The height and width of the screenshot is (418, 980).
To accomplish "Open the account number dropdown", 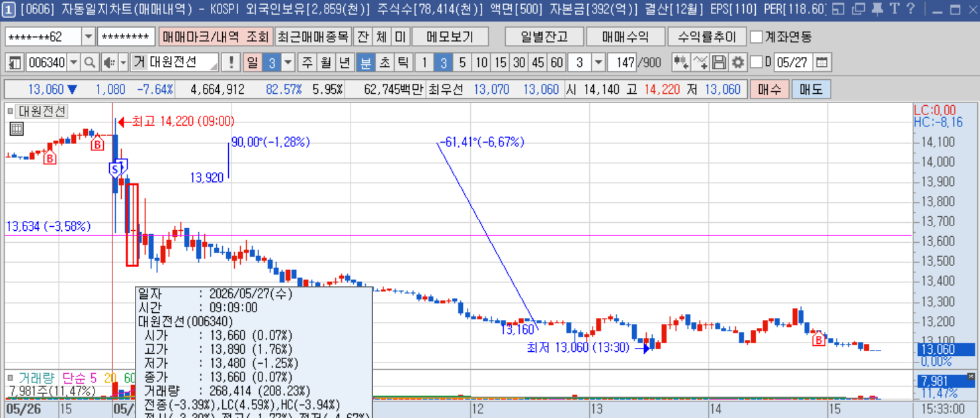I will tap(88, 36).
